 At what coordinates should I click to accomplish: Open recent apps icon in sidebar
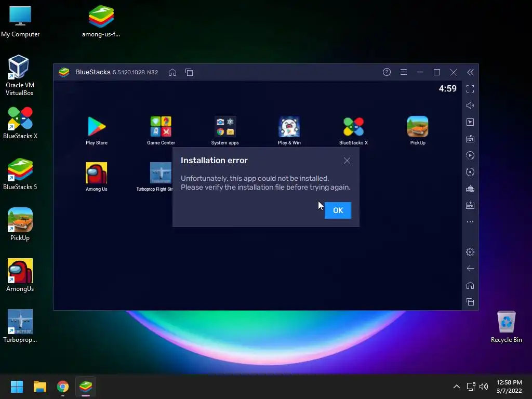[470, 302]
